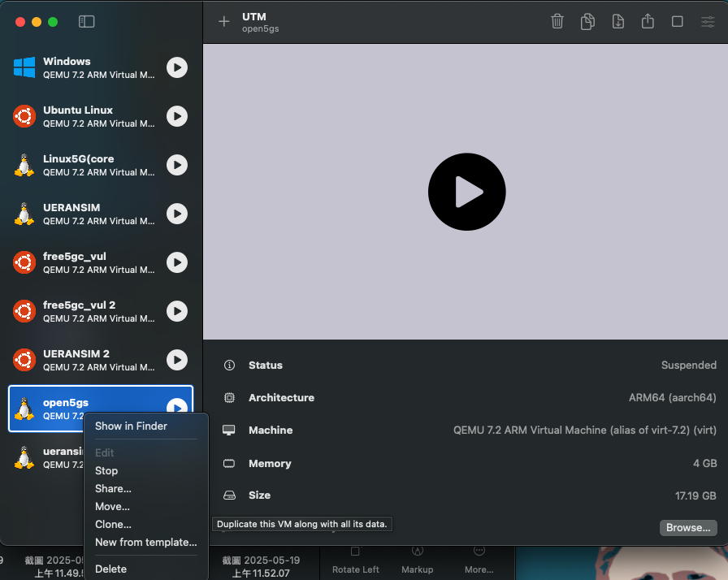Viewport: 728px width, 580px height.
Task: Select the Windows VM name text
Action: [67, 61]
